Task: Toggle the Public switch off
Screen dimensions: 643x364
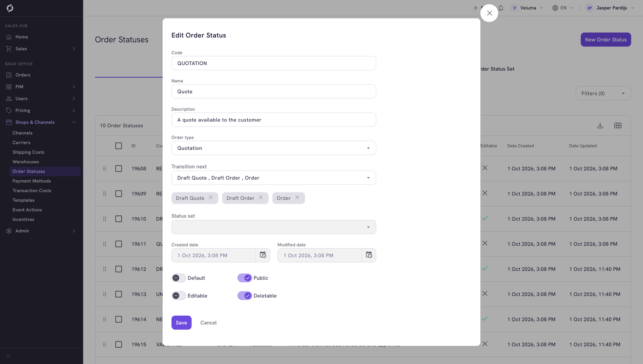Action: [245, 278]
